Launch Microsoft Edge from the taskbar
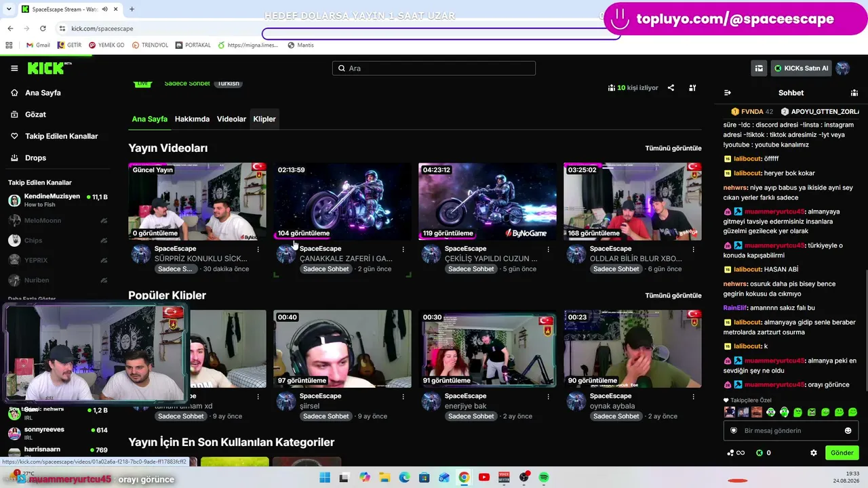 coord(404,477)
